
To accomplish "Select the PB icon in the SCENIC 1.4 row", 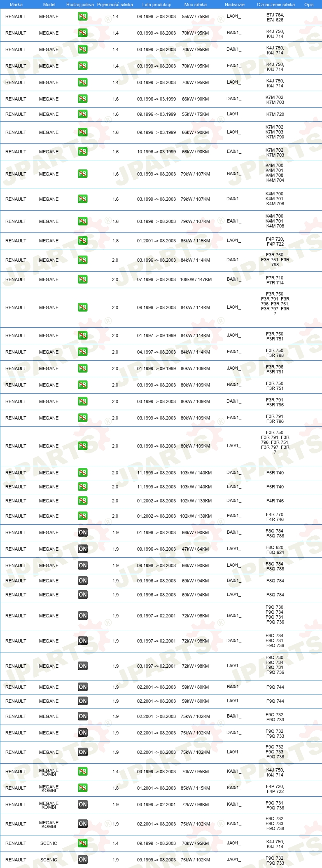I will pyautogui.click(x=82, y=843).
